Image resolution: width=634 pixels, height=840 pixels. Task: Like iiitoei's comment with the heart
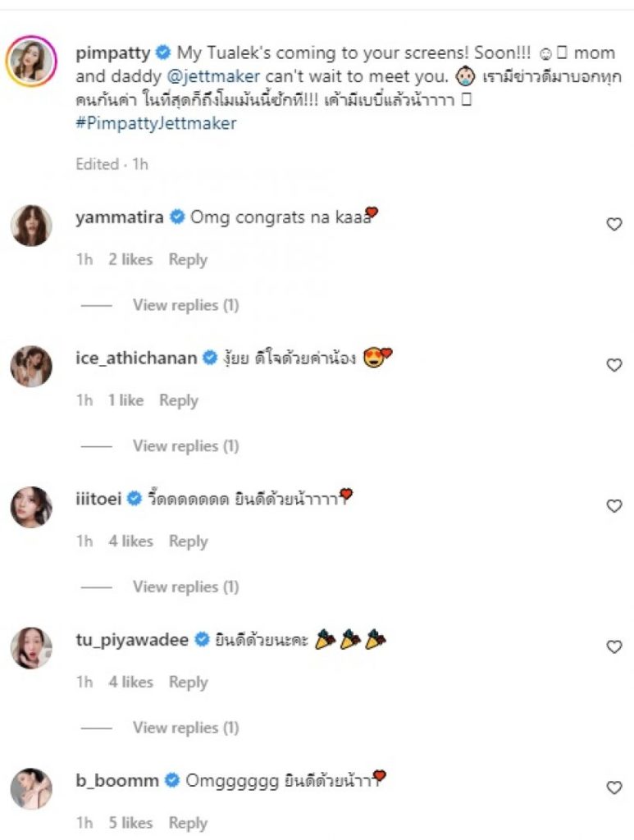pos(614,506)
